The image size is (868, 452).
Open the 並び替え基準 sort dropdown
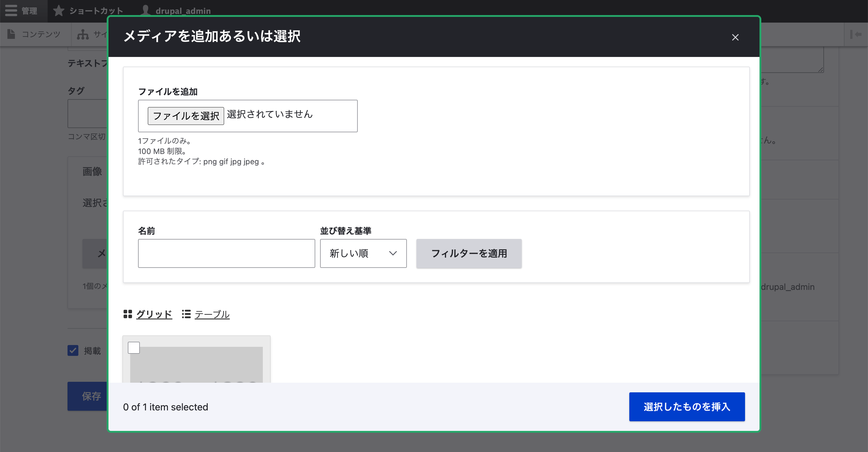click(363, 253)
